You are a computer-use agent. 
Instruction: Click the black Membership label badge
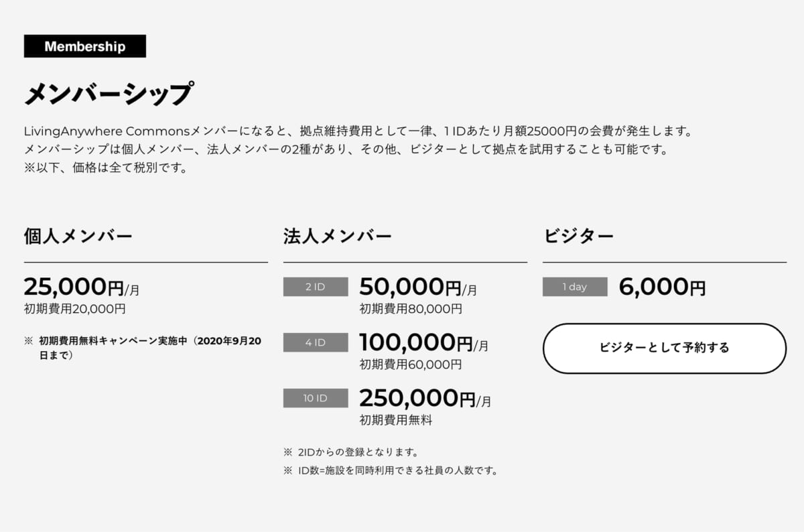coord(85,46)
